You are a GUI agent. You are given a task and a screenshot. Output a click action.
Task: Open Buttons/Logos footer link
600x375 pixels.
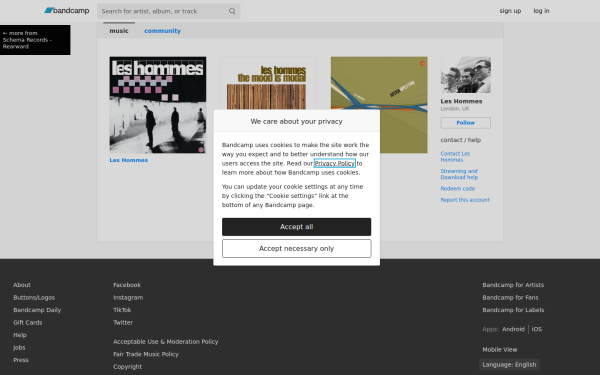(x=34, y=298)
